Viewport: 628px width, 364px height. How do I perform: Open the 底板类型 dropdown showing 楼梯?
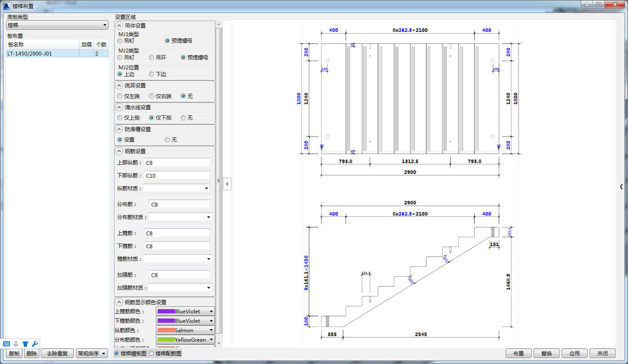57,25
